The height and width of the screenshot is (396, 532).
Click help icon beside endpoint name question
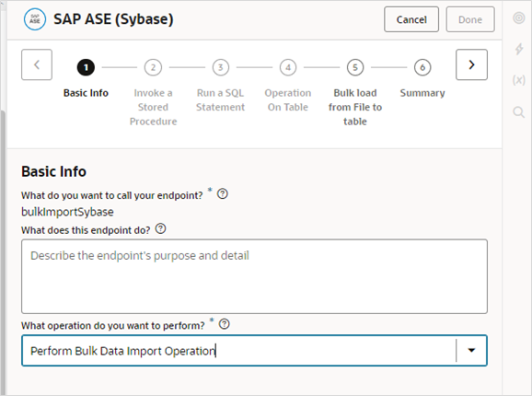click(222, 194)
